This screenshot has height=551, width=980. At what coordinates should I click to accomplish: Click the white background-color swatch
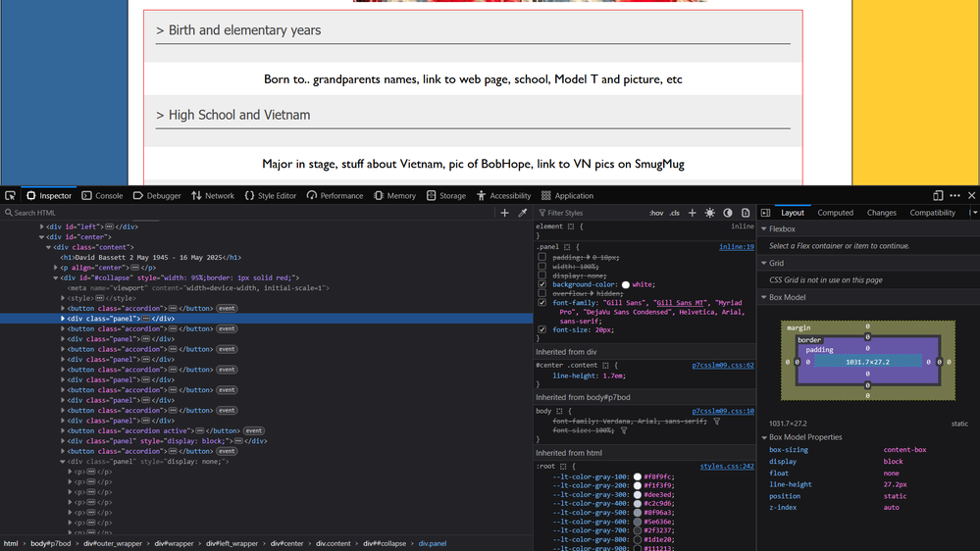pos(626,284)
